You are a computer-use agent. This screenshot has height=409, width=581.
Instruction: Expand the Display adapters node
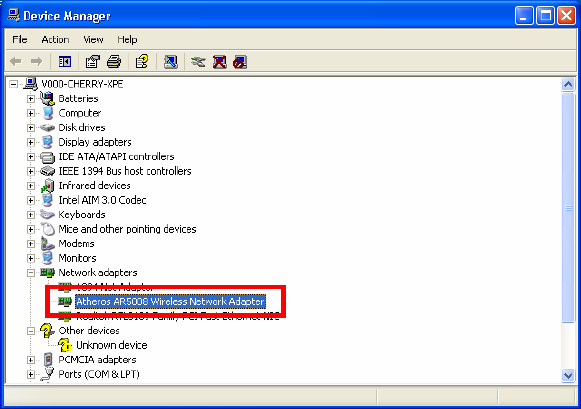pos(31,142)
